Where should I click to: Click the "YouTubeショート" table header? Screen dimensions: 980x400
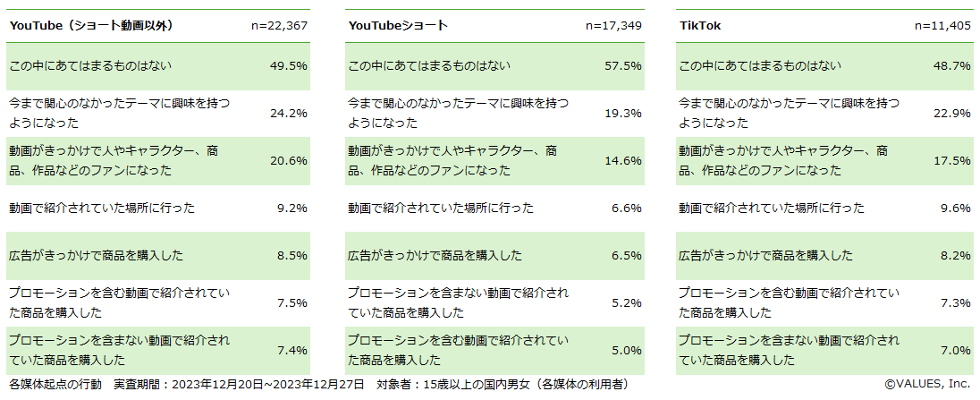coord(398,26)
